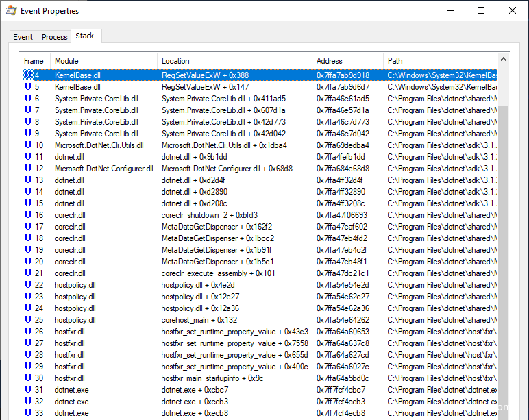Click the Event Properties window title icon
529x420 pixels.
(x=12, y=11)
